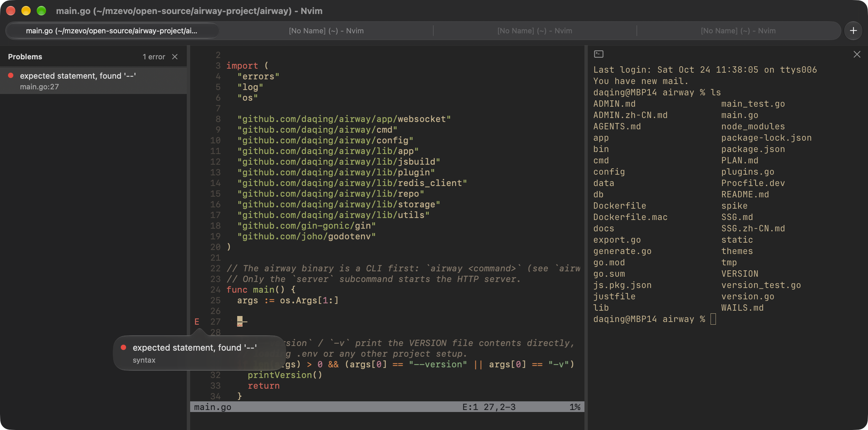Click '1 error' count label

(x=154, y=57)
